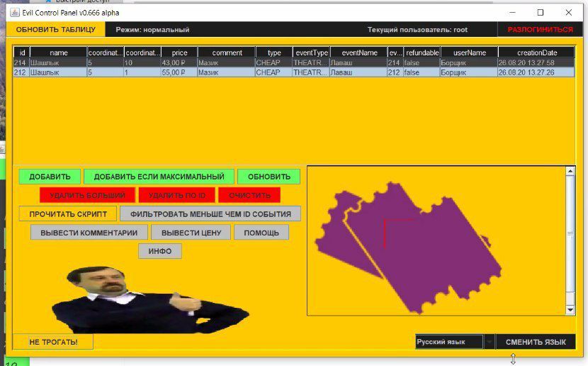Click the eventName column header

click(x=359, y=52)
